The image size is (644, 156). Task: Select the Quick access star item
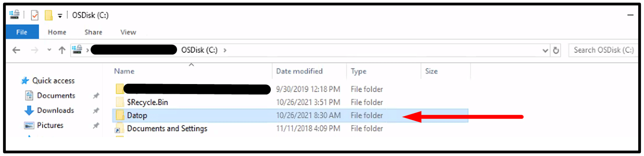[x=48, y=81]
